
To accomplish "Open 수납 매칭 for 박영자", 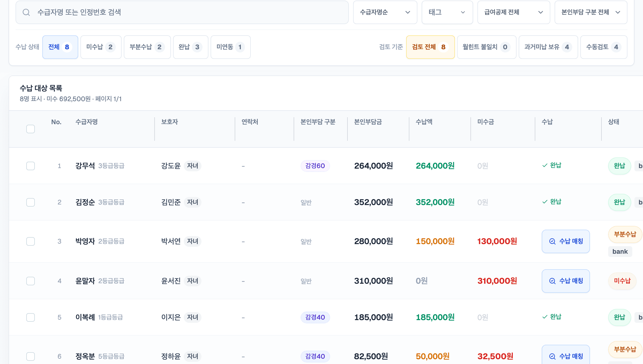I will point(566,241).
